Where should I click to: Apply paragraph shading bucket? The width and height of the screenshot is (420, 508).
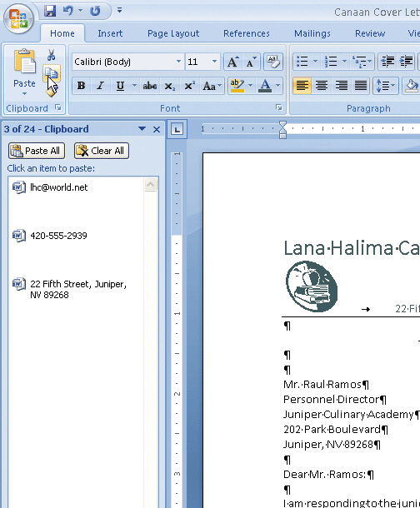click(x=411, y=86)
